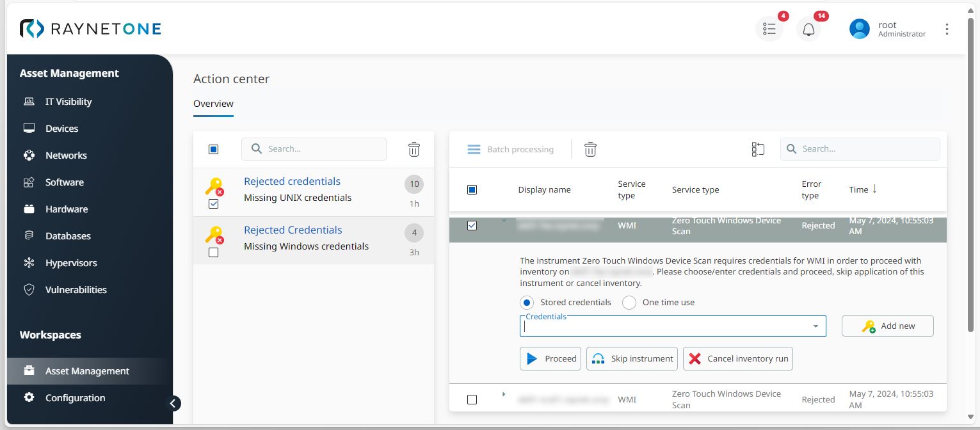Expand the second WMI table row
This screenshot has height=430, width=980.
tap(504, 394)
